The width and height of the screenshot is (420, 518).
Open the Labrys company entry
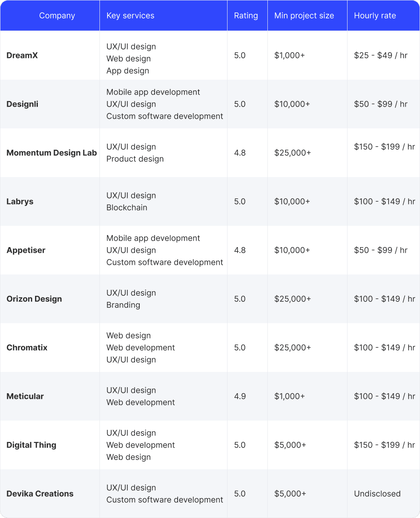(x=20, y=202)
